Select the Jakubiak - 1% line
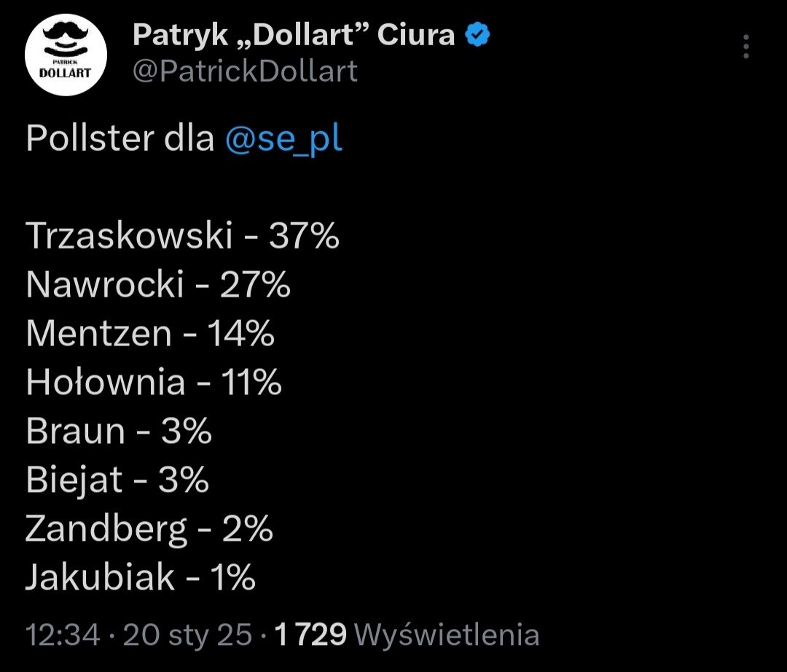 pos(141,578)
